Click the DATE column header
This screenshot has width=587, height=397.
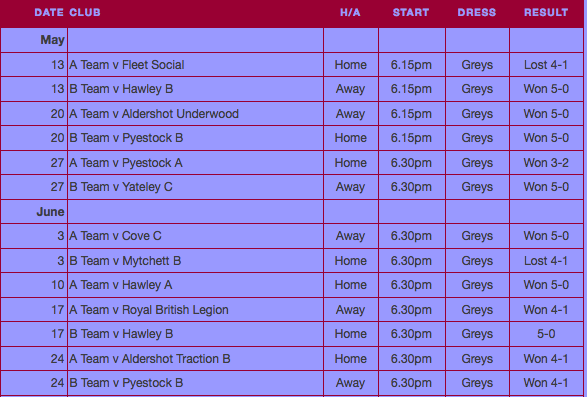(x=49, y=12)
